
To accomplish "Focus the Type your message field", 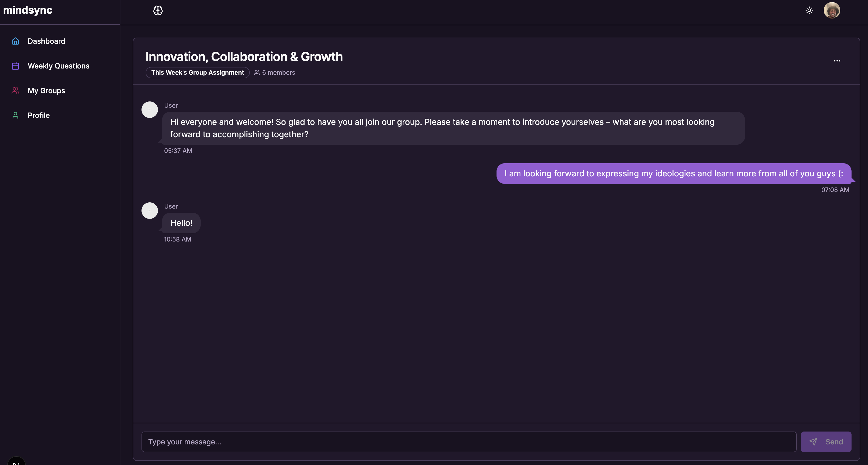I will pos(468,442).
